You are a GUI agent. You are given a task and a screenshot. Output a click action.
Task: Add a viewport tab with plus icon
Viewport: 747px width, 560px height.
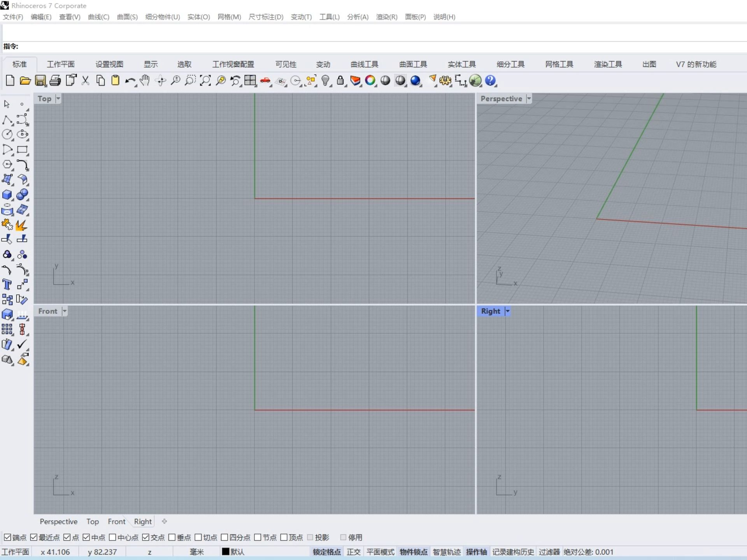tap(164, 521)
